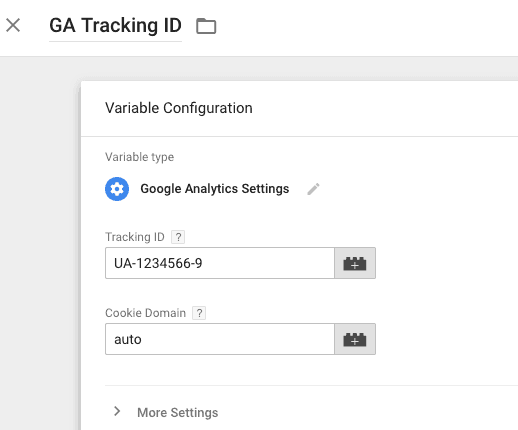Click the Tracking ID label text
The width and height of the screenshot is (518, 430).
click(x=135, y=237)
